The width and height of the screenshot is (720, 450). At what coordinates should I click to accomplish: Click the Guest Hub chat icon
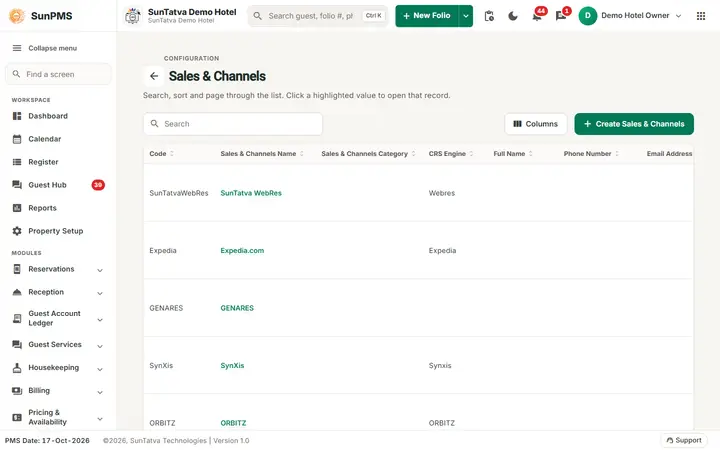coord(17,185)
